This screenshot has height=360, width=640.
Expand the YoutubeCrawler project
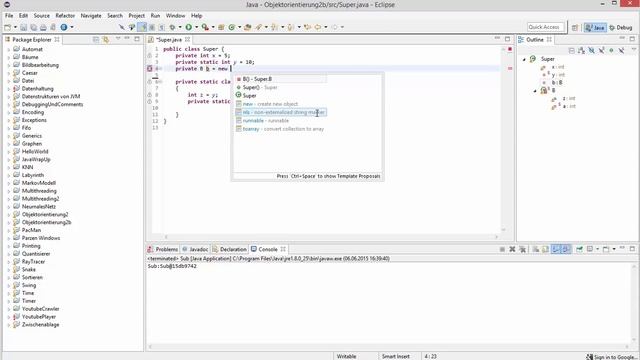tap(9, 309)
